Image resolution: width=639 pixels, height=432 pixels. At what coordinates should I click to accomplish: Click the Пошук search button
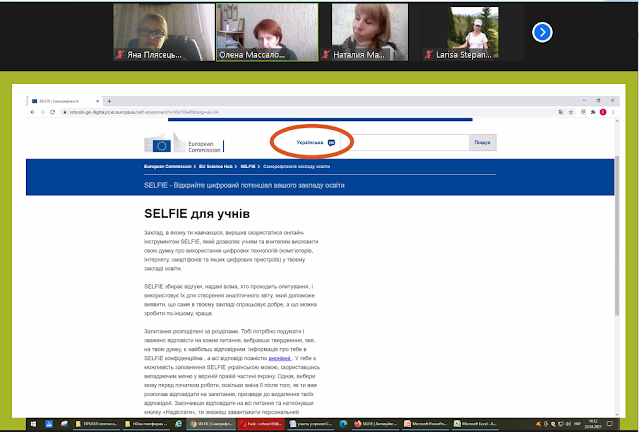click(483, 143)
